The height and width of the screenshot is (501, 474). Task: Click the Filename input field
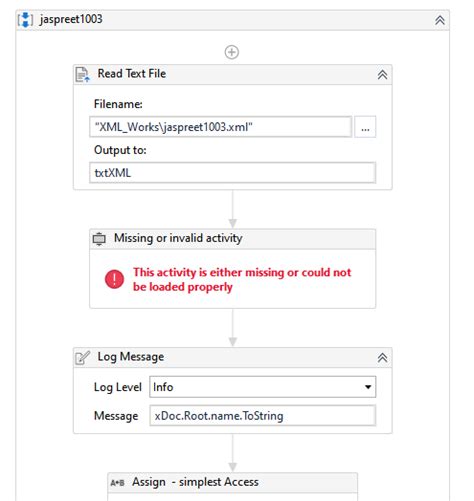(220, 127)
